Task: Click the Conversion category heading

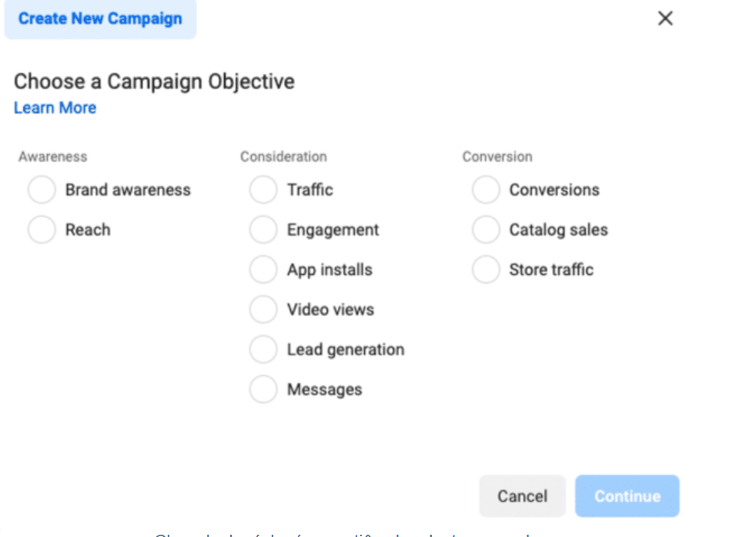Action: (x=497, y=156)
